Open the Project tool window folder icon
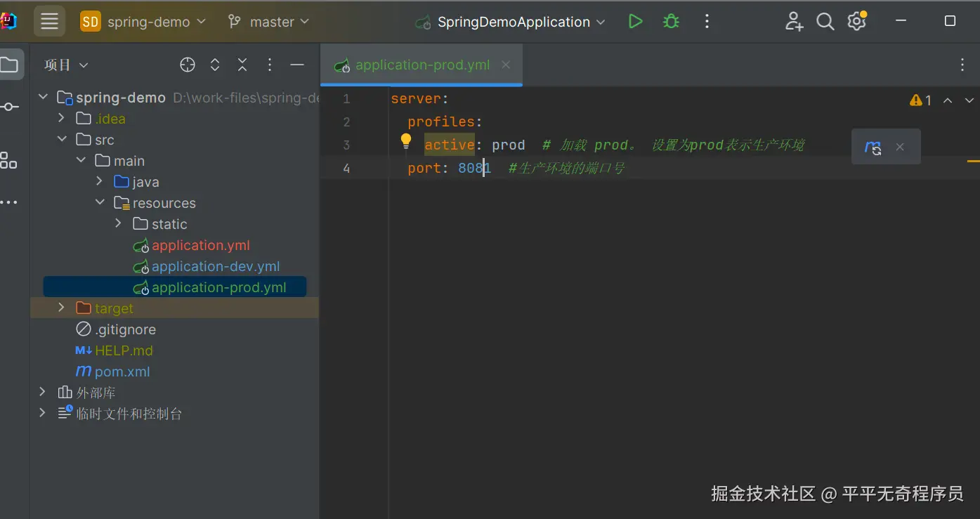The height and width of the screenshot is (519, 980). click(9, 65)
